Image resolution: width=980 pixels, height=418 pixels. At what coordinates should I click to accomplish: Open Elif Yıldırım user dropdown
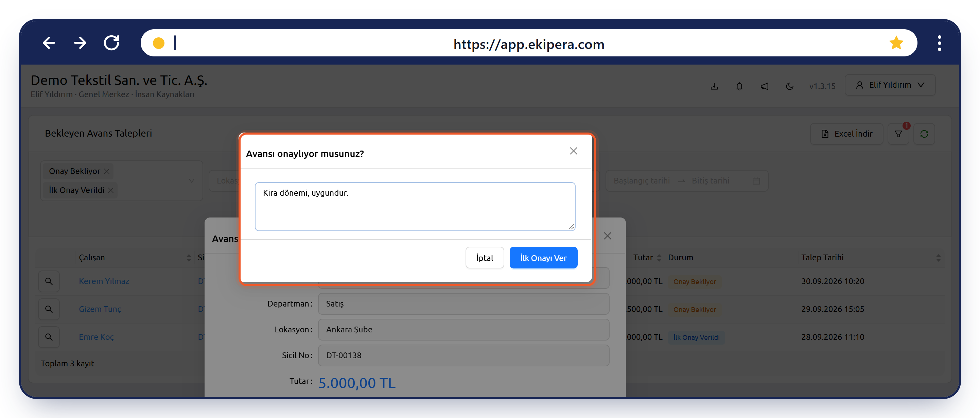point(890,85)
